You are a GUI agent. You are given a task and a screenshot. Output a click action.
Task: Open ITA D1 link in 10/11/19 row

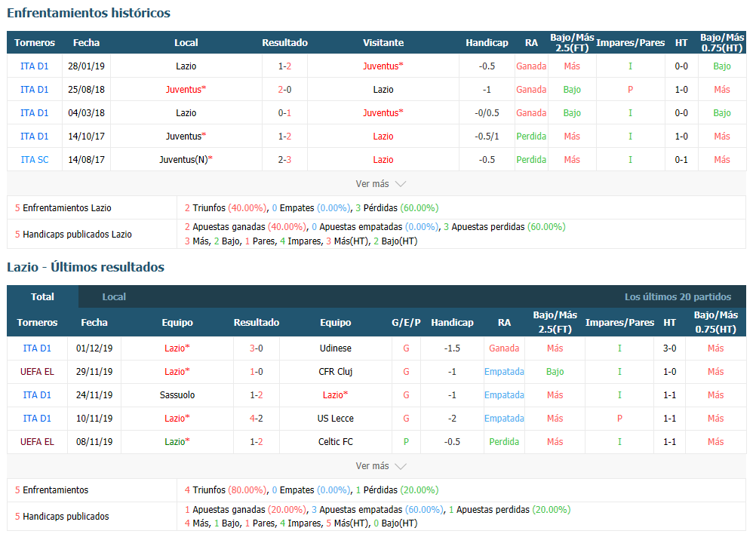tap(37, 419)
